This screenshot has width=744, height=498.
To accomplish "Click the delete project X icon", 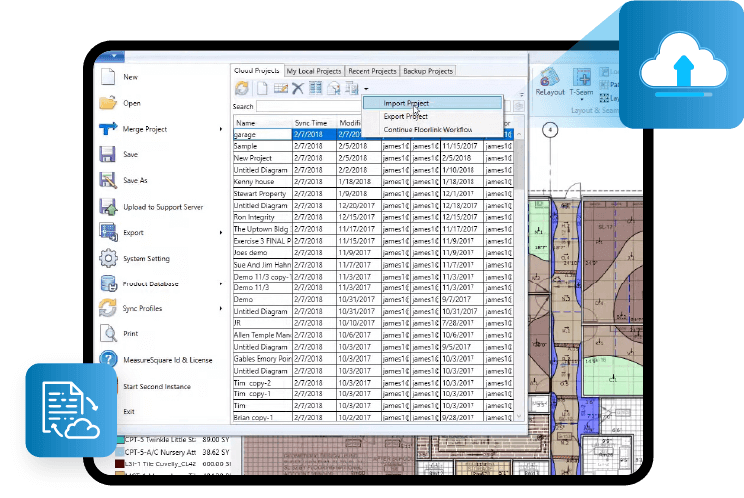I will click(x=297, y=89).
